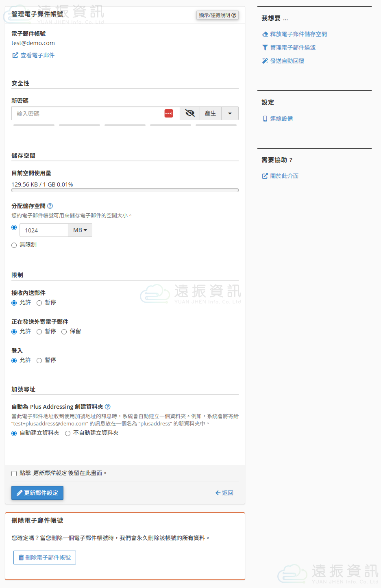This screenshot has height=588, width=381.
Task: Click the red password manager icon
Action: (169, 113)
